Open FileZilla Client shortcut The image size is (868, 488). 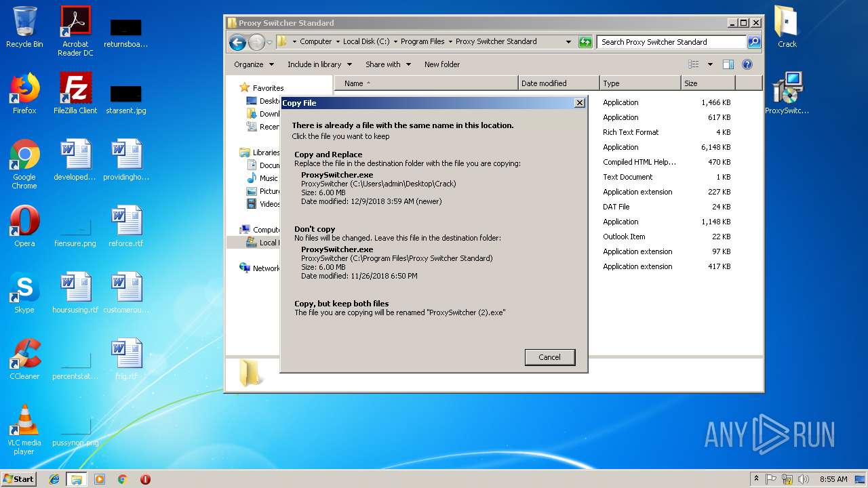tap(75, 94)
